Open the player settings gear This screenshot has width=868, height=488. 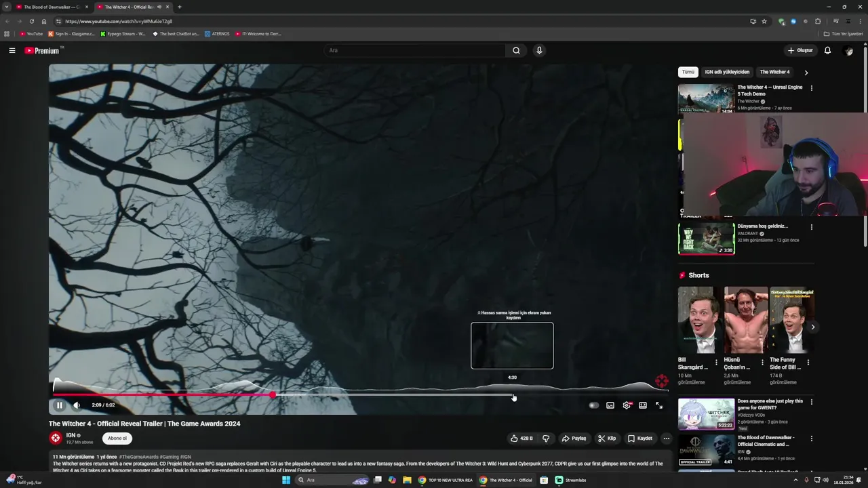click(x=627, y=405)
